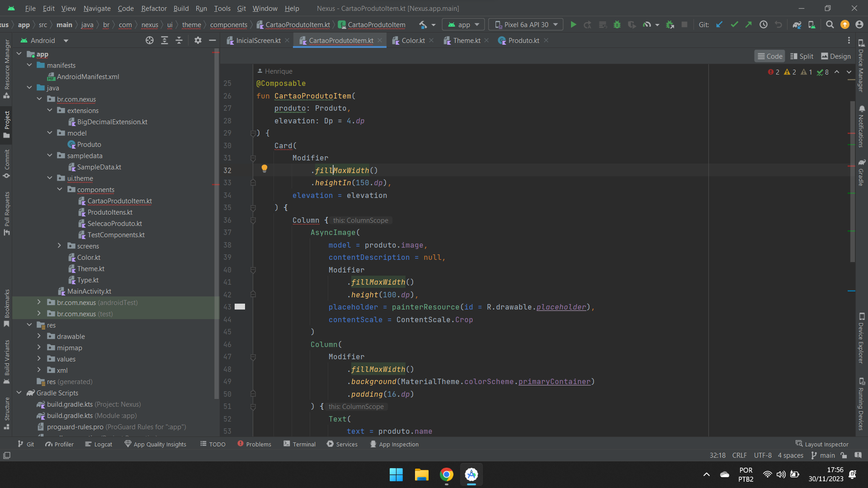This screenshot has width=868, height=488.
Task: Click Select Opened File target icon
Action: tap(150, 41)
